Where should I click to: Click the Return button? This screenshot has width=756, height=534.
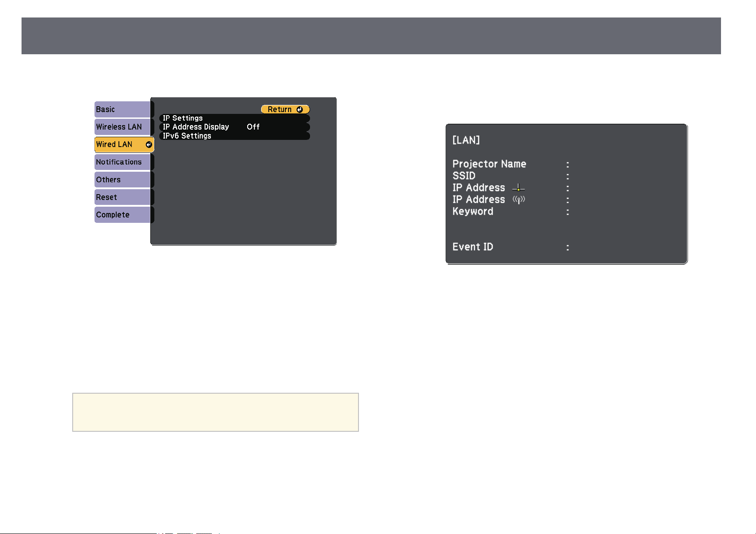coord(285,109)
